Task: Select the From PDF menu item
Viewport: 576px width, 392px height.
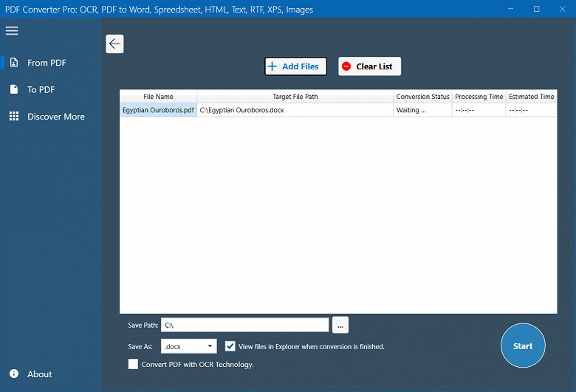Action: 51,63
